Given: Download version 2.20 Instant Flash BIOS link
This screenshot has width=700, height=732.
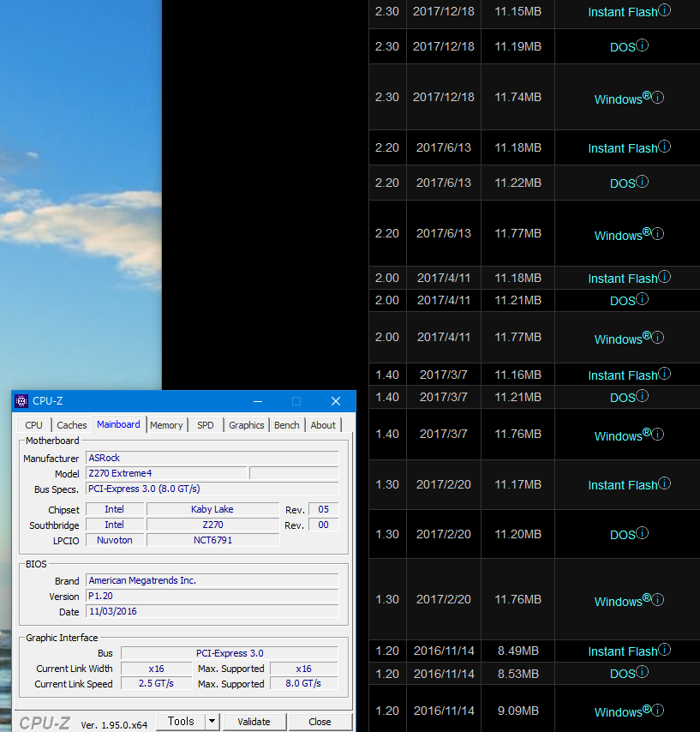Looking at the screenshot, I should point(622,148).
